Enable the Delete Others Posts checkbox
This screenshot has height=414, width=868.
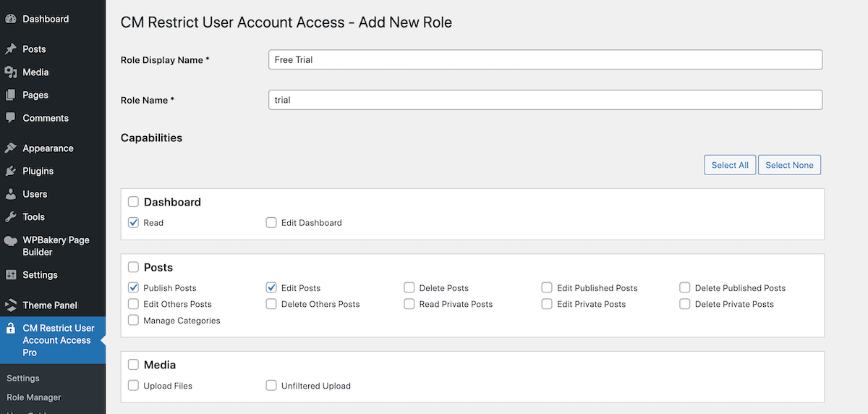coord(271,304)
